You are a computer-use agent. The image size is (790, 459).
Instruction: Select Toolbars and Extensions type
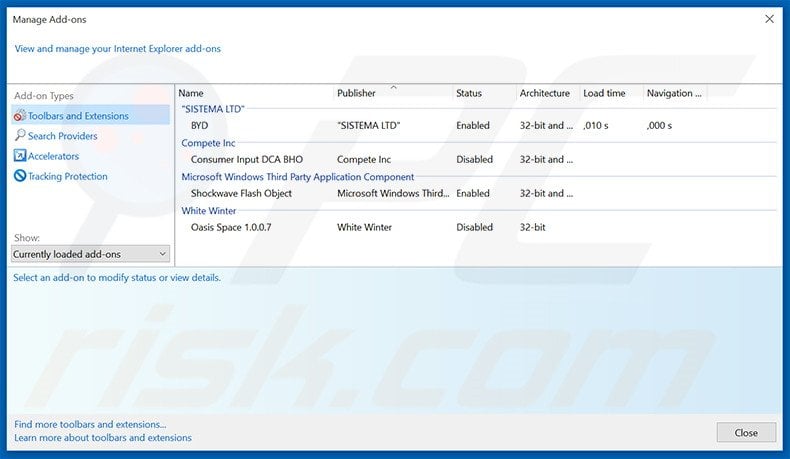[x=91, y=115]
